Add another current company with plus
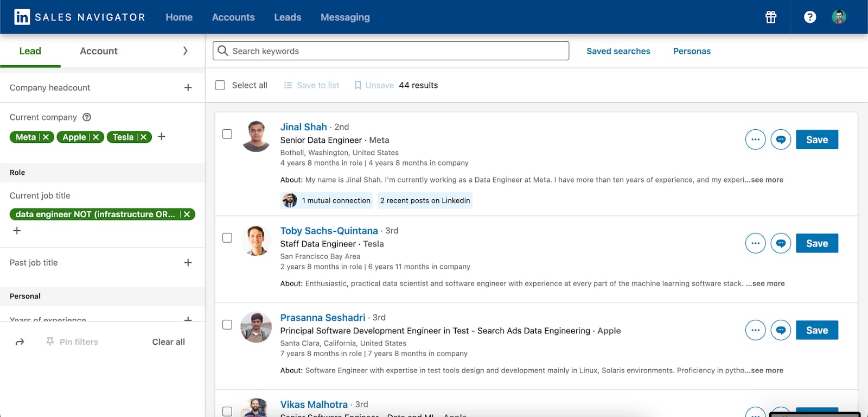Image resolution: width=868 pixels, height=417 pixels. pos(162,136)
